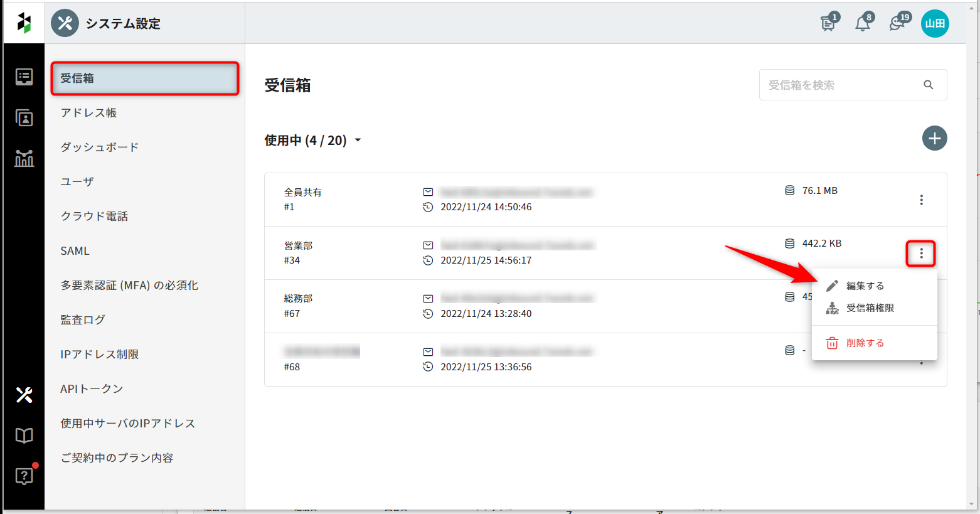Viewport: 980px width, 514px height.
Task: Select 編集する from the context menu
Action: (x=865, y=286)
